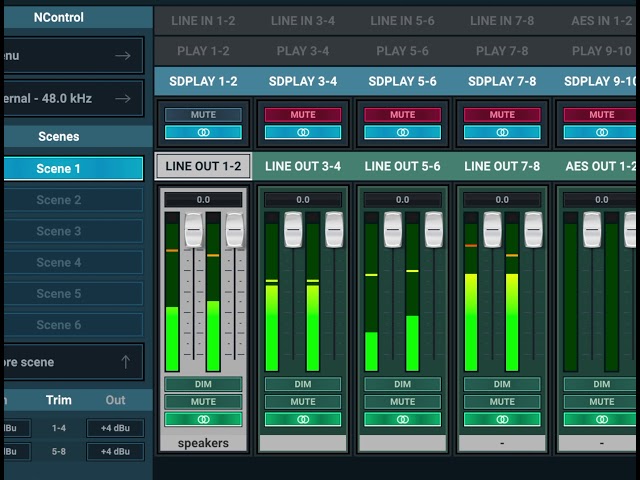Select the PLAY 7-8 source
640x480 pixels.
pyautogui.click(x=502, y=51)
